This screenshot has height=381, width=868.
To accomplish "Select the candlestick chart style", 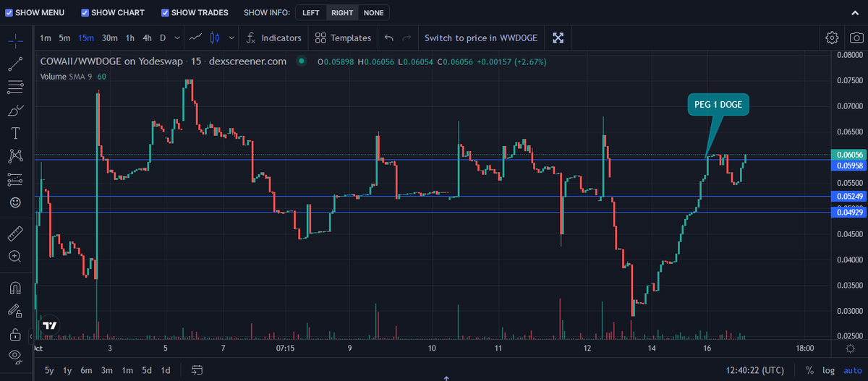I will pos(215,38).
